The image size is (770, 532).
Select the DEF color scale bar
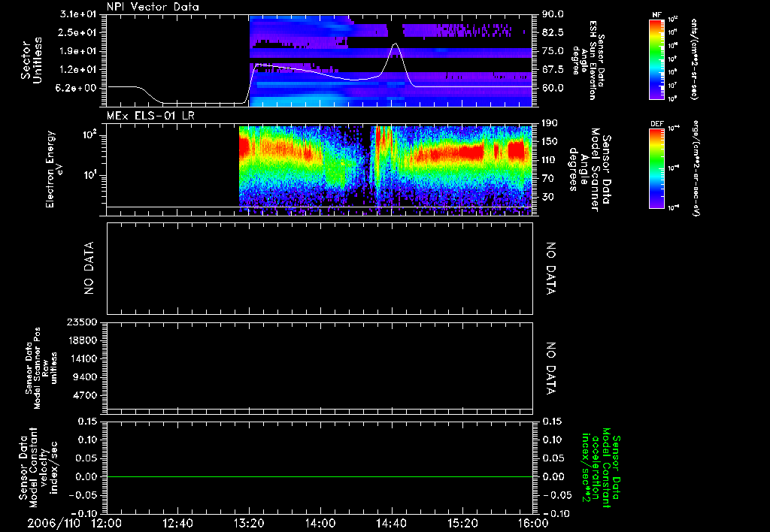656,168
